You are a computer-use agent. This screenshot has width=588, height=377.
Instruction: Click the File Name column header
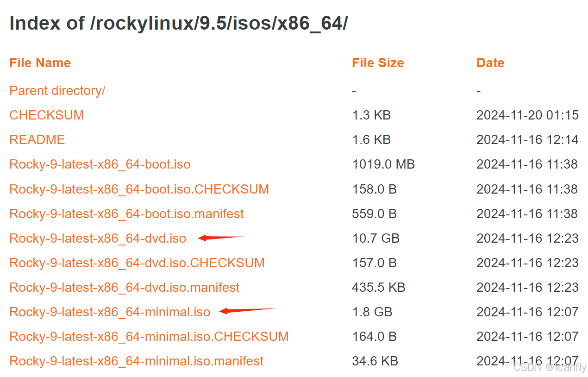point(40,63)
